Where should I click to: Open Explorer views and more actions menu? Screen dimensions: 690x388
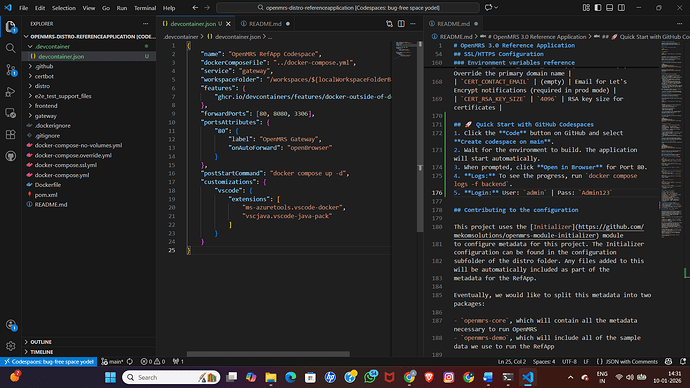click(x=146, y=24)
